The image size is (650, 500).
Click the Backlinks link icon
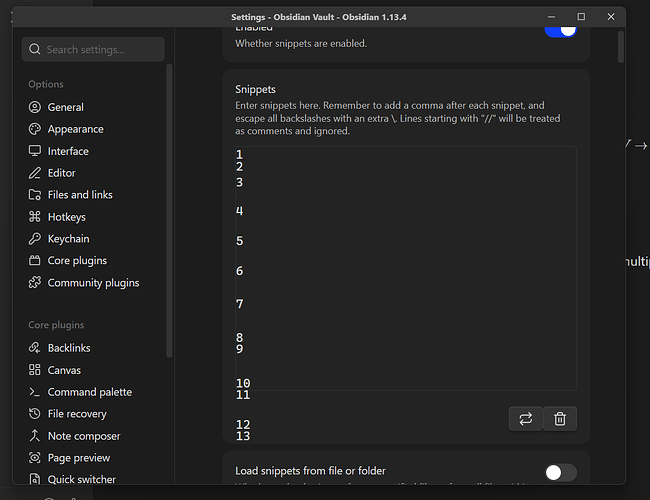pyautogui.click(x=35, y=348)
